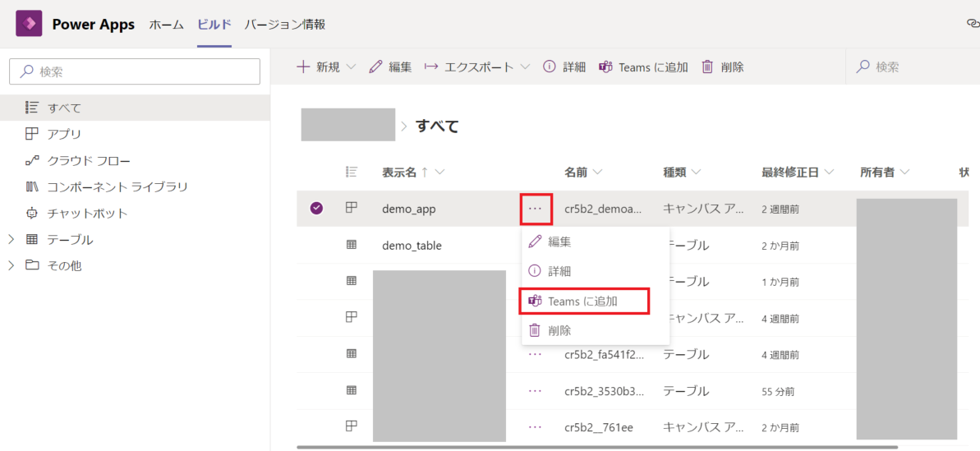Click the link icon at top right
This screenshot has width=980, height=451.
click(973, 24)
